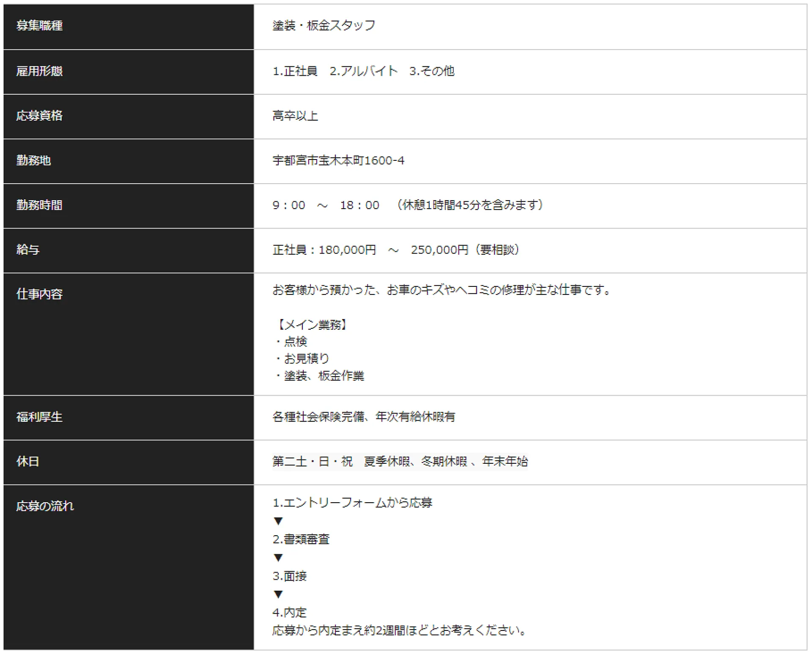Click first ▼ arrow under エントリーフォーム step
Screen dimensions: 812x655
[x=278, y=521]
